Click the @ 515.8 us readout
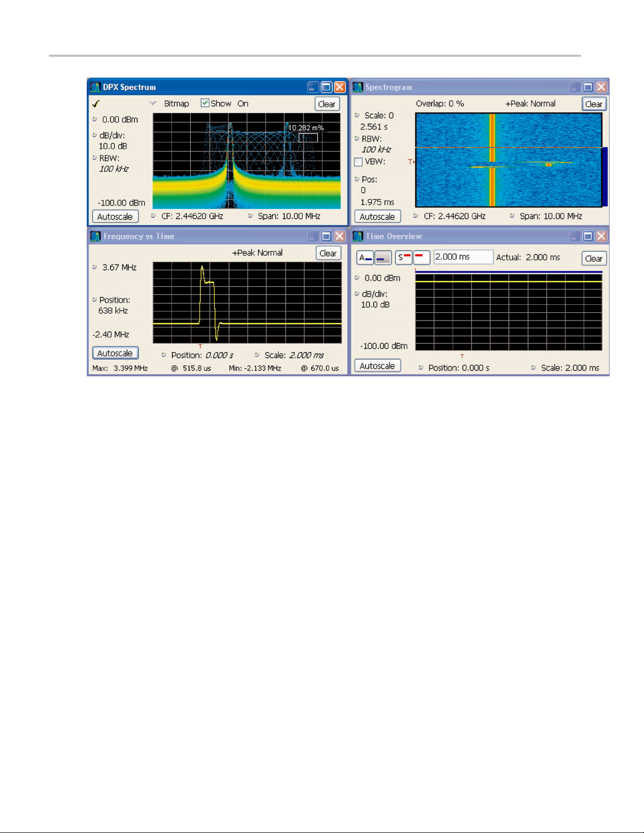The height and width of the screenshot is (833, 644). click(191, 368)
